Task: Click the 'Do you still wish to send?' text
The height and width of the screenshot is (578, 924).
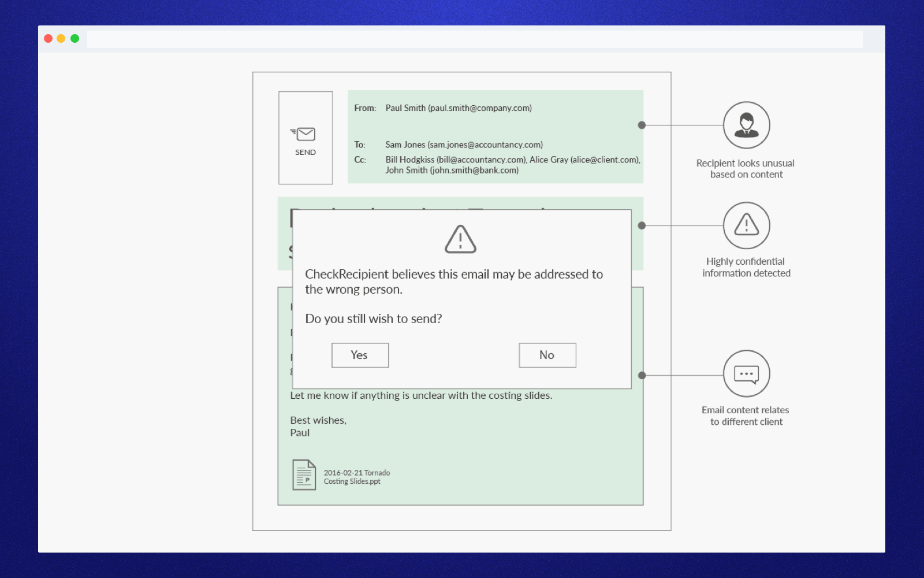Action: [374, 318]
